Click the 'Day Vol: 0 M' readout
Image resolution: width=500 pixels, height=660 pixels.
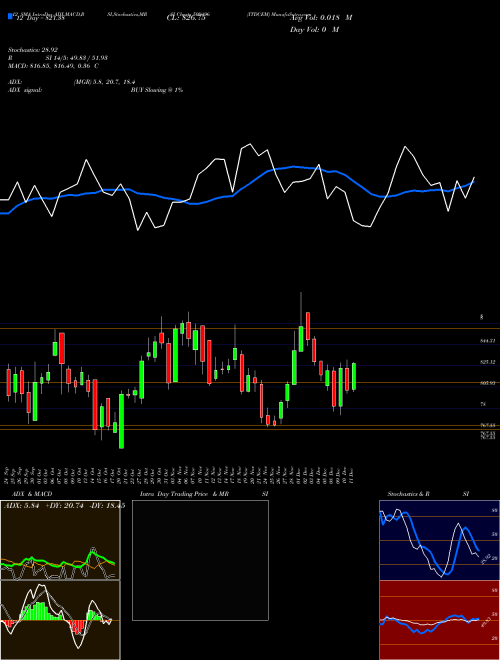point(314,30)
